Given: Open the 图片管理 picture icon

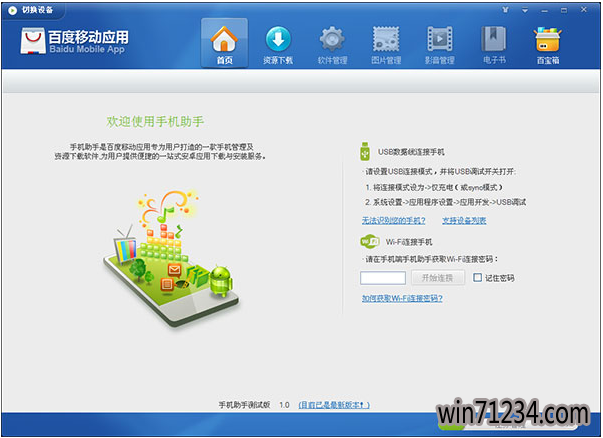Looking at the screenshot, I should tap(386, 43).
